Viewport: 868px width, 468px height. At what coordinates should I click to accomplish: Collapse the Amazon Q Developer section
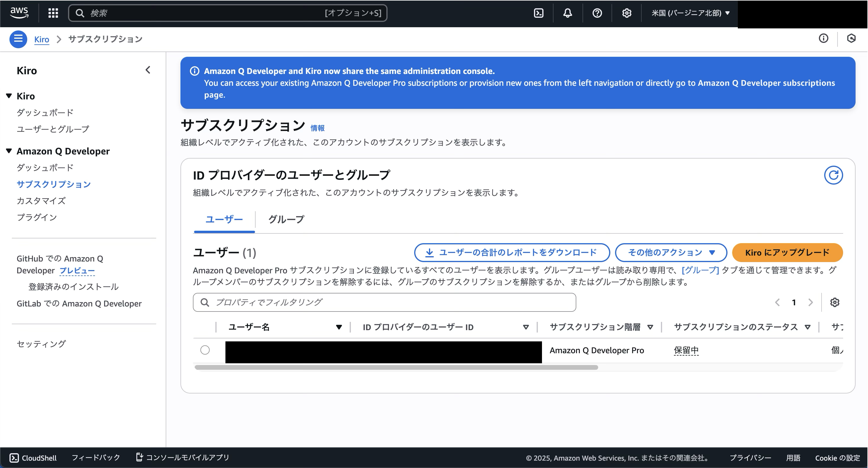click(x=9, y=151)
